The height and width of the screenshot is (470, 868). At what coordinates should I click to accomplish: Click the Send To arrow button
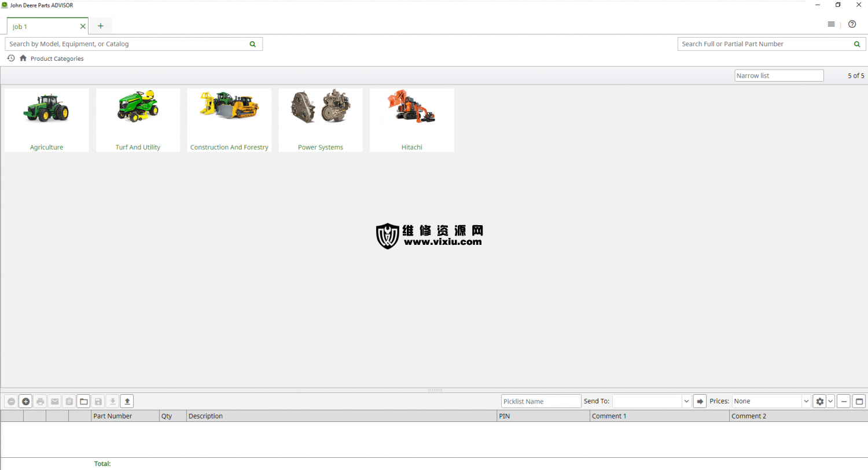pyautogui.click(x=700, y=401)
